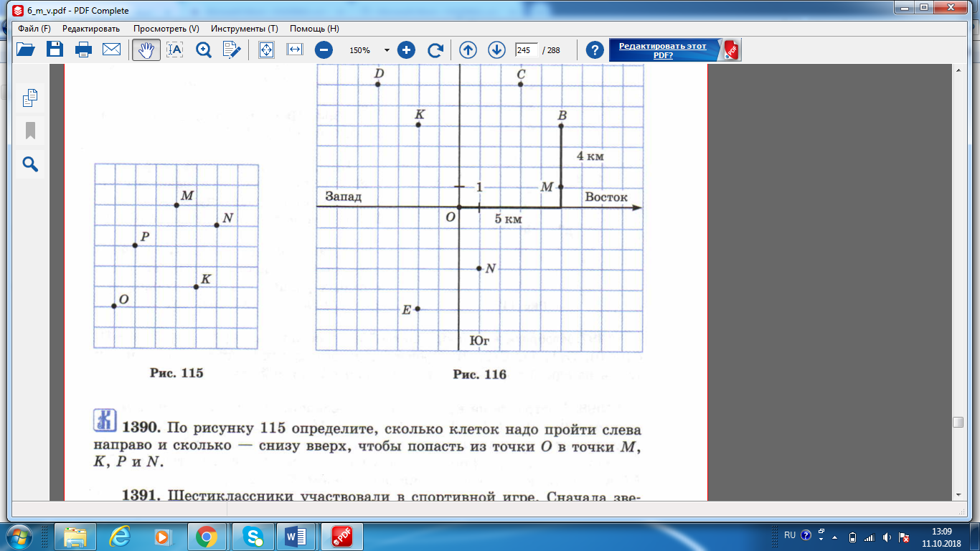Fit the whole page in window
Screen dimensions: 980x551
point(266,50)
